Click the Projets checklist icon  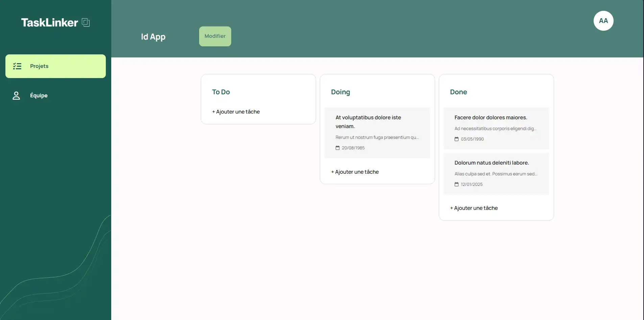point(17,66)
